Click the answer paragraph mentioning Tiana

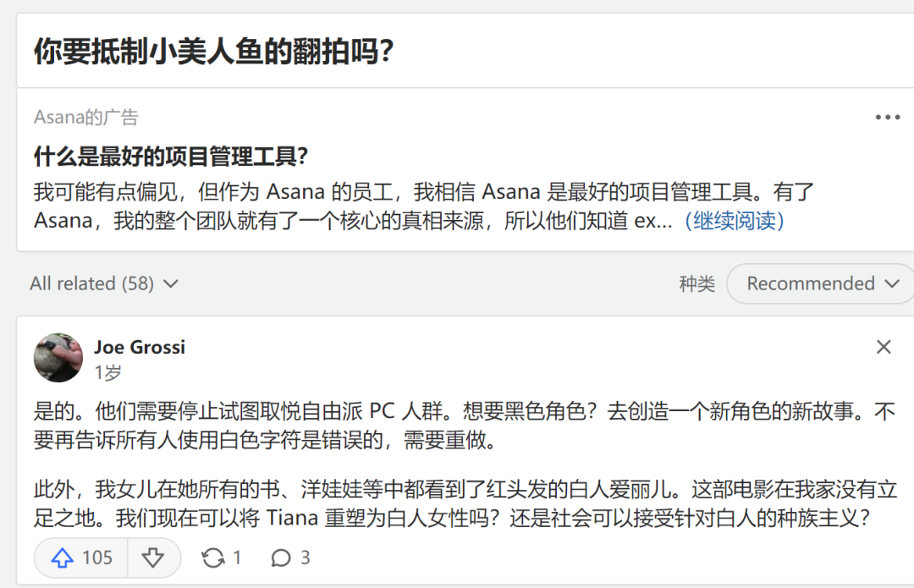click(457, 503)
